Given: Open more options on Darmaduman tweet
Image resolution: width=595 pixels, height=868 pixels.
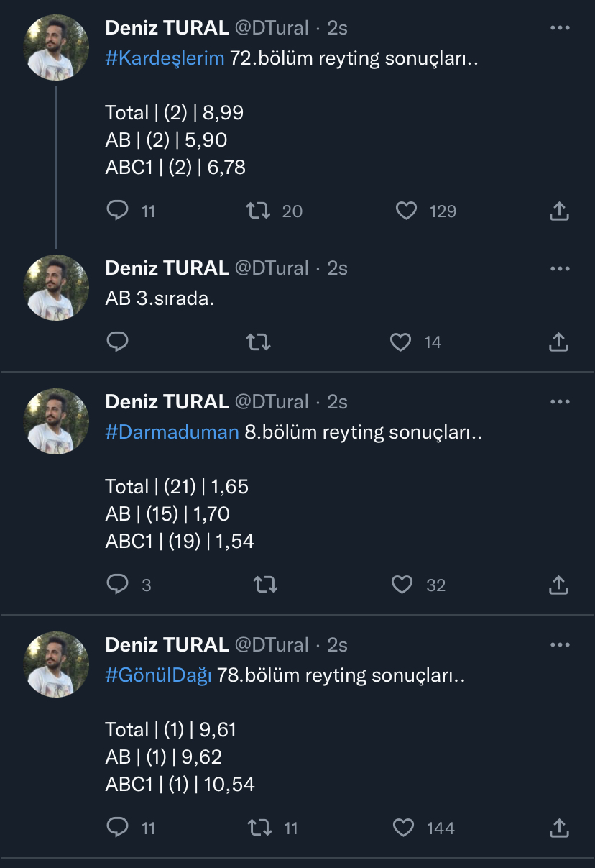Looking at the screenshot, I should [560, 402].
